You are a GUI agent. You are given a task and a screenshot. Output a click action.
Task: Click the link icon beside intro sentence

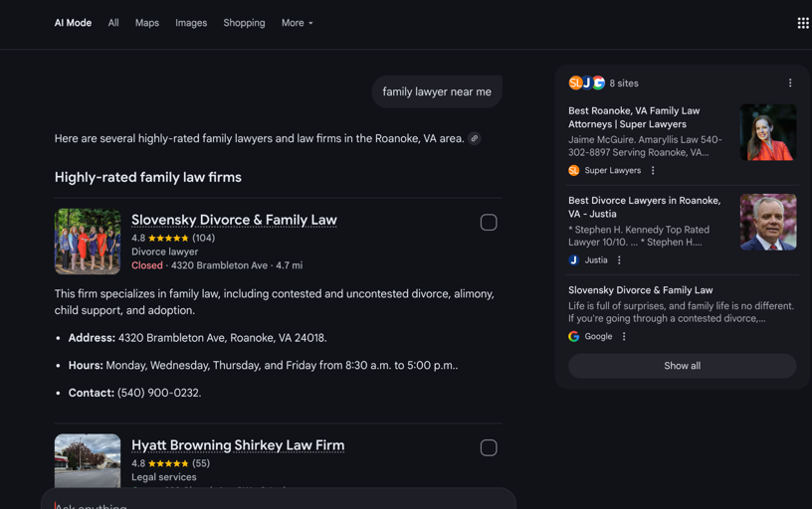475,139
